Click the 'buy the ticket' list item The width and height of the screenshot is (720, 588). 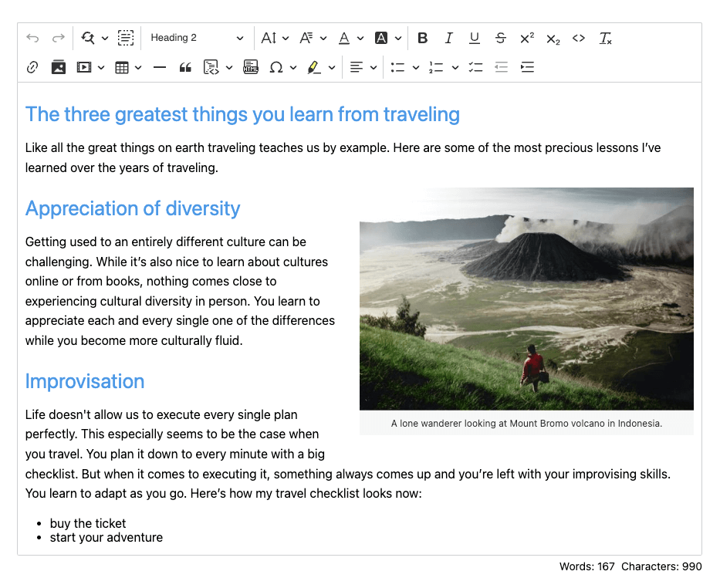[x=88, y=523]
